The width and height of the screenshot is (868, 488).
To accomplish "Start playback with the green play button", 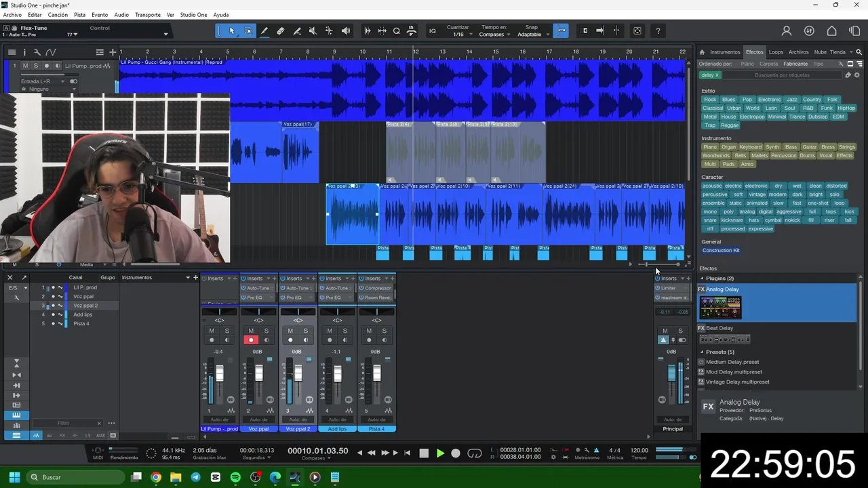I will [440, 453].
